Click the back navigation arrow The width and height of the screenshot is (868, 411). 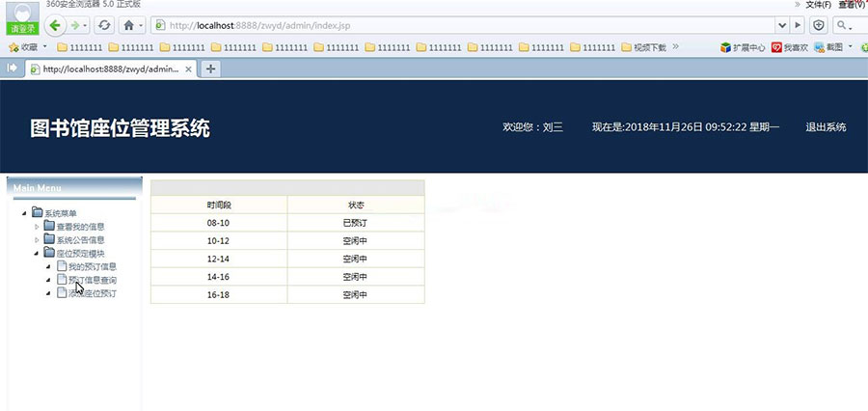[x=54, y=25]
